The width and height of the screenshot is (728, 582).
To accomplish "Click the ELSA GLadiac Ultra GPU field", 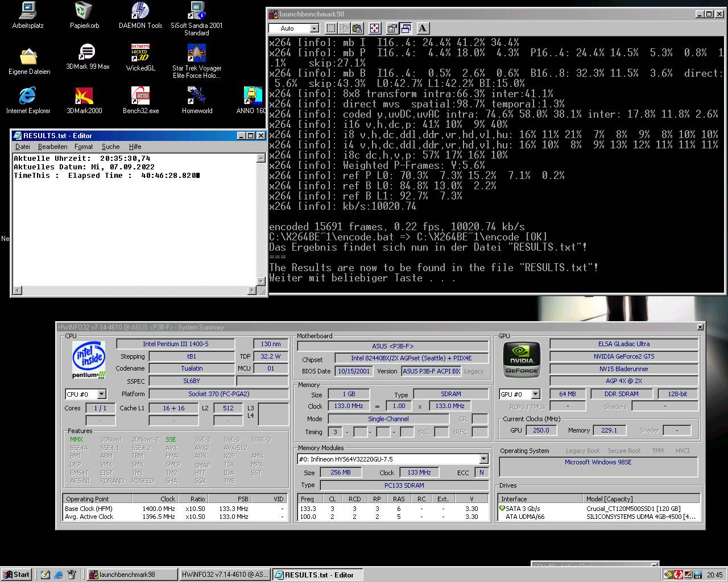I will point(624,344).
